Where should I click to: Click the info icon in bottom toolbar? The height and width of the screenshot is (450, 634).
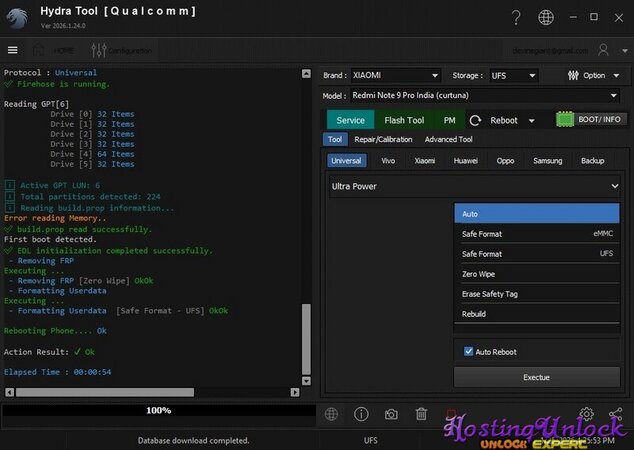[x=361, y=413]
